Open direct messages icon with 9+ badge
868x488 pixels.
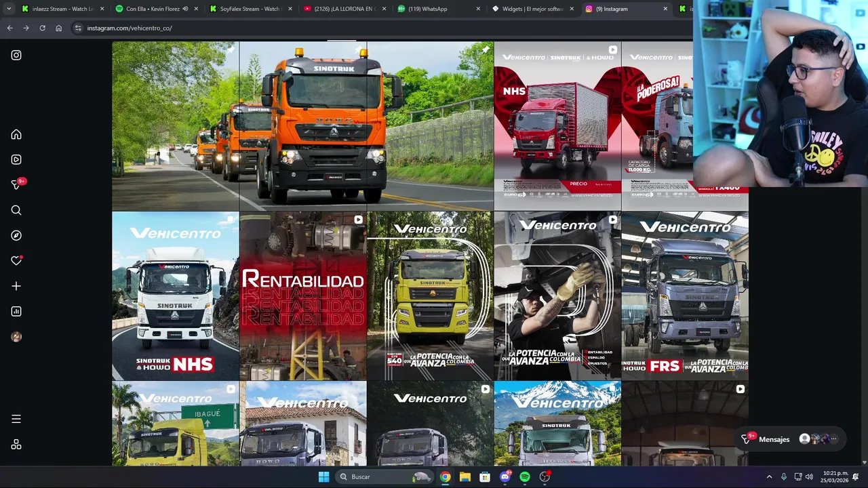coord(17,184)
